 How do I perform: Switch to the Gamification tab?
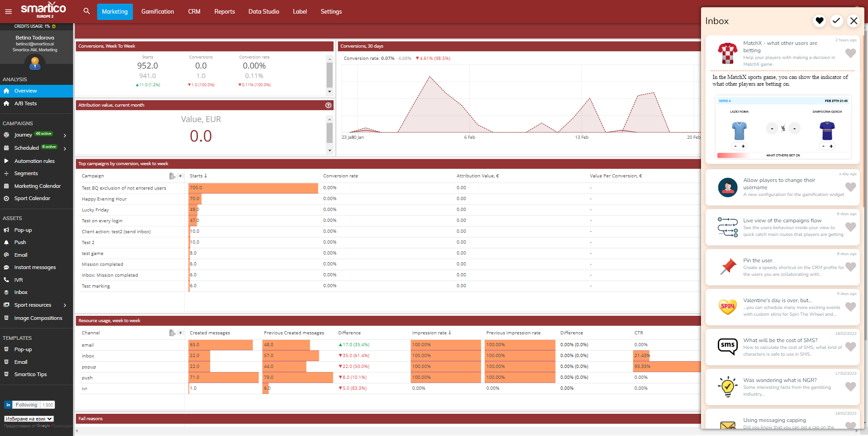coord(157,11)
